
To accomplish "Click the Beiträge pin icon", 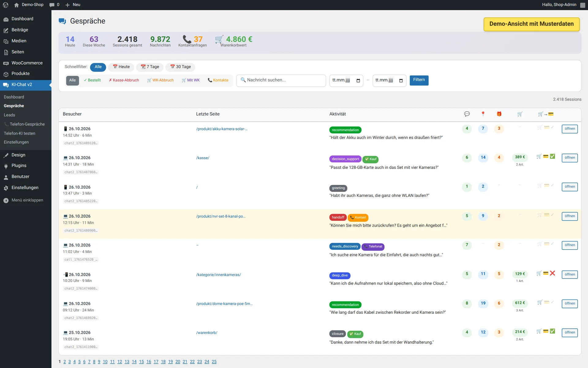I will pos(6,30).
